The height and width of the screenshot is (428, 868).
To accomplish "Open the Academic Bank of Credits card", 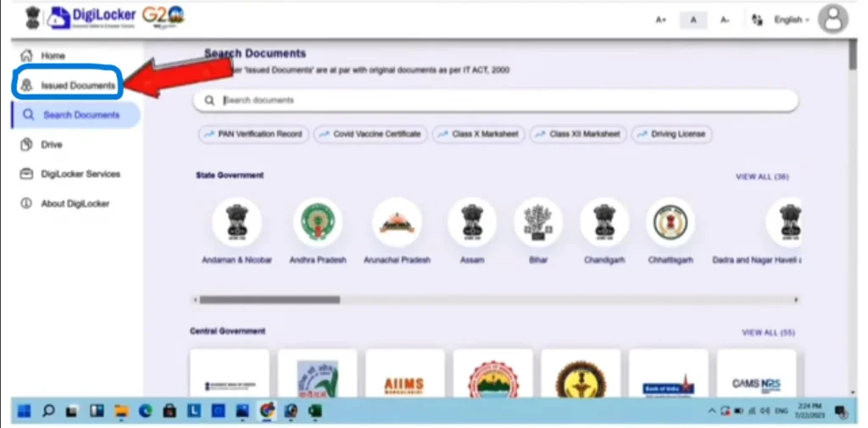I will point(229,374).
